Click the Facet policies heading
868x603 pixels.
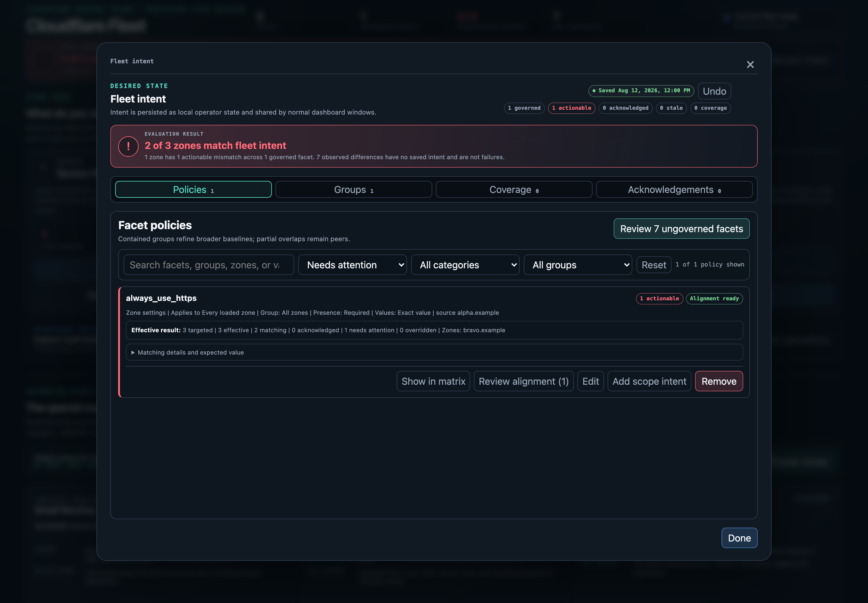click(x=155, y=225)
